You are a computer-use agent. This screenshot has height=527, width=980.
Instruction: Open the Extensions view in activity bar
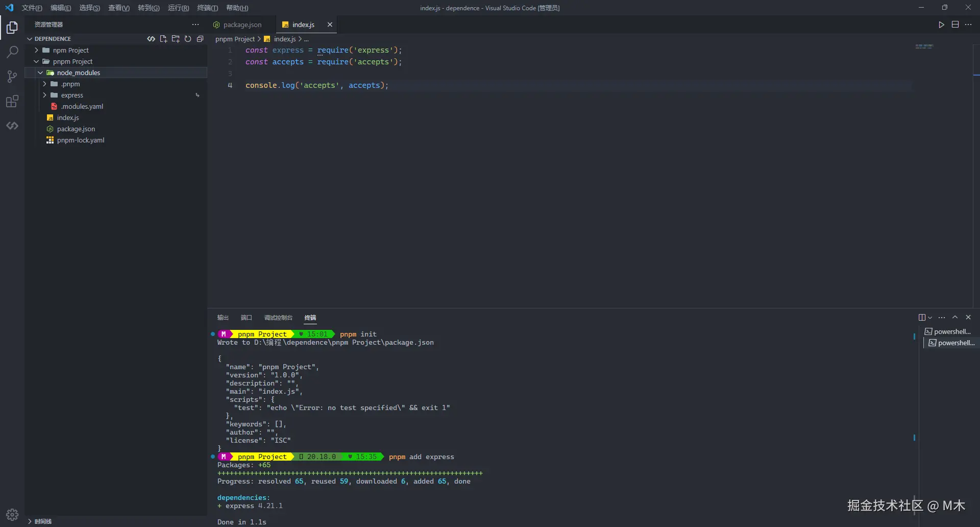[12, 101]
